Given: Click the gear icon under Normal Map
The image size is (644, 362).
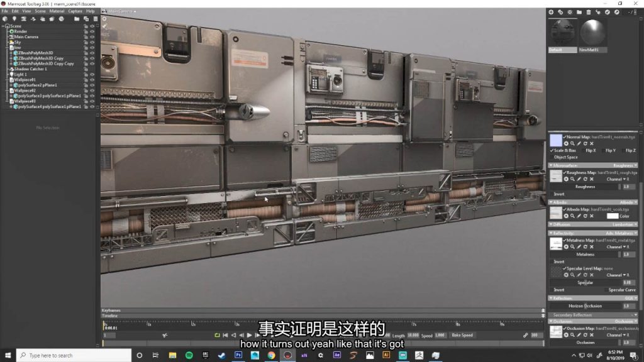Looking at the screenshot, I should [x=566, y=143].
